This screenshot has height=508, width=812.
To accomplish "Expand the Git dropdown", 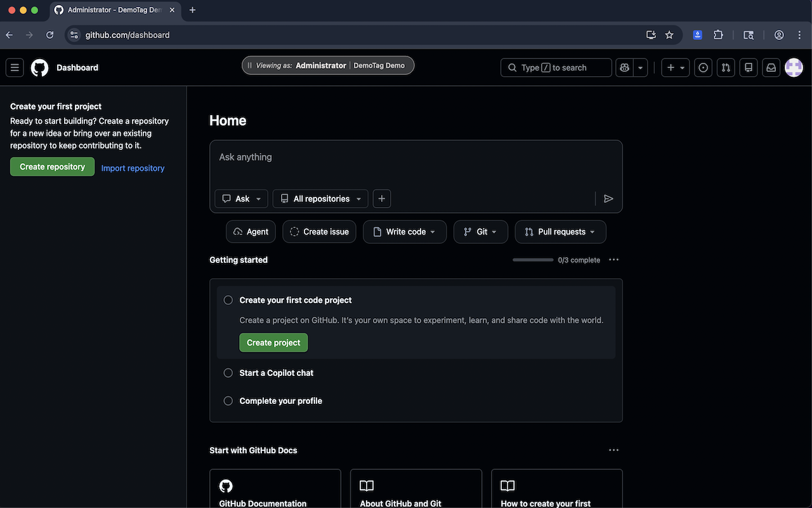I will click(x=481, y=232).
